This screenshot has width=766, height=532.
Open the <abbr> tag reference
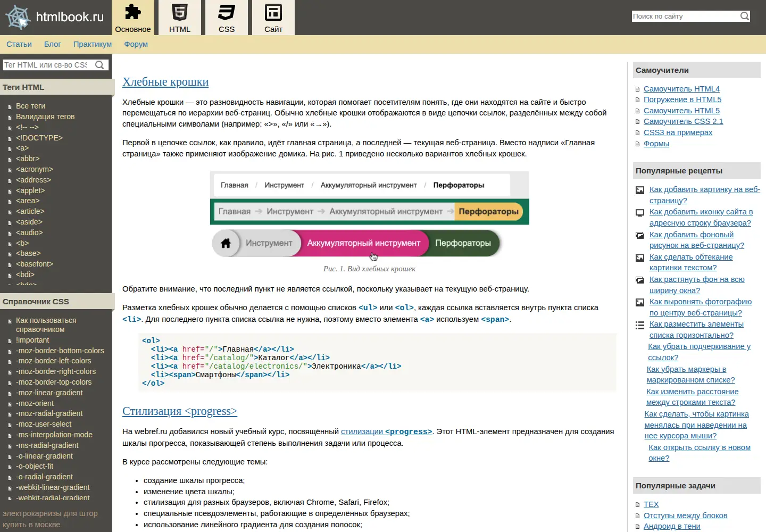tap(28, 159)
